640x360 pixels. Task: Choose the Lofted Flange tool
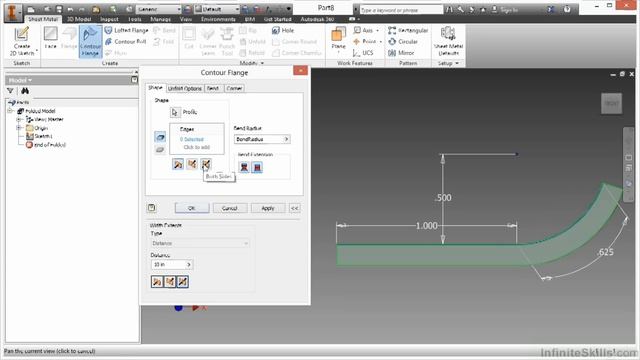click(x=127, y=30)
